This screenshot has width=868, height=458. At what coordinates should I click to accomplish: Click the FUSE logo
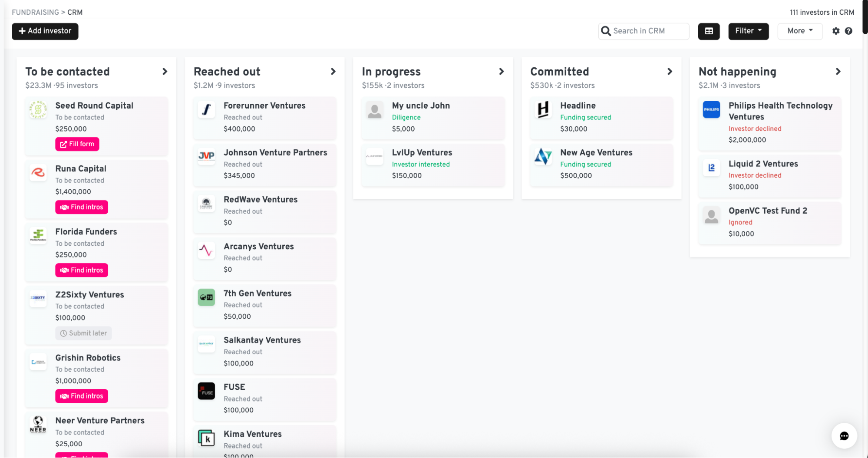[x=206, y=391]
